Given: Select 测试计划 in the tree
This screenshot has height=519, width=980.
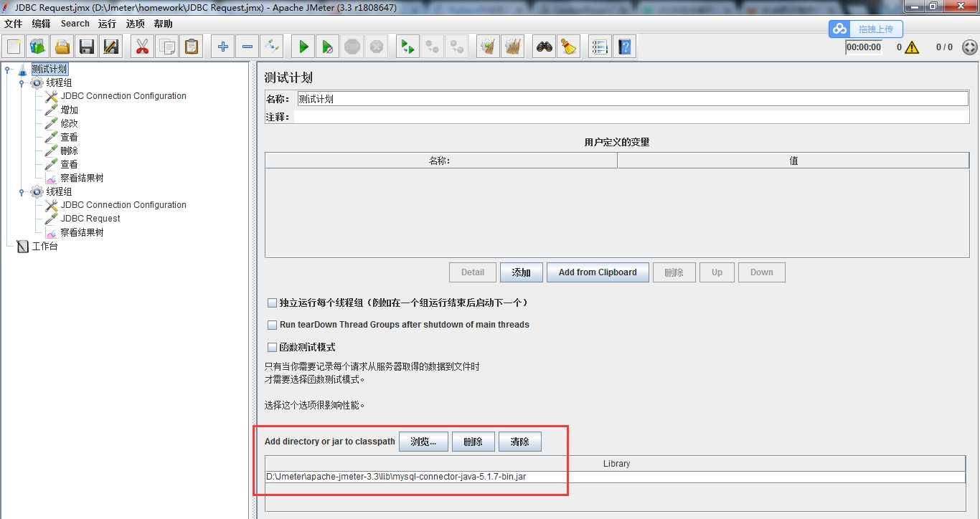Looking at the screenshot, I should click(x=50, y=70).
